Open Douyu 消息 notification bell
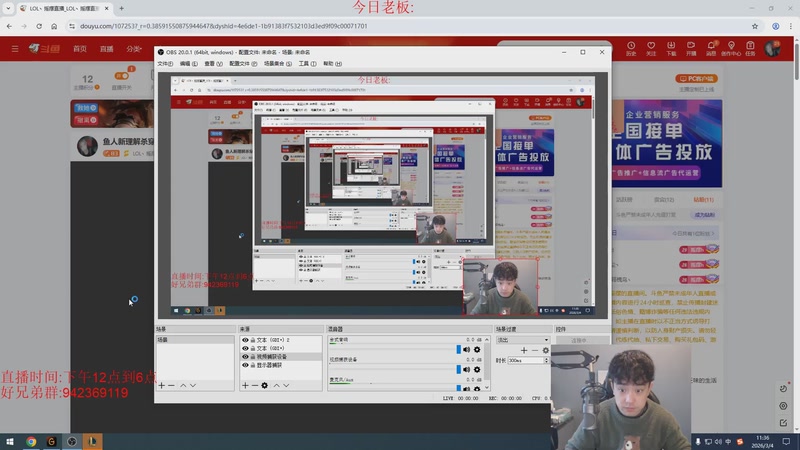 (x=711, y=48)
